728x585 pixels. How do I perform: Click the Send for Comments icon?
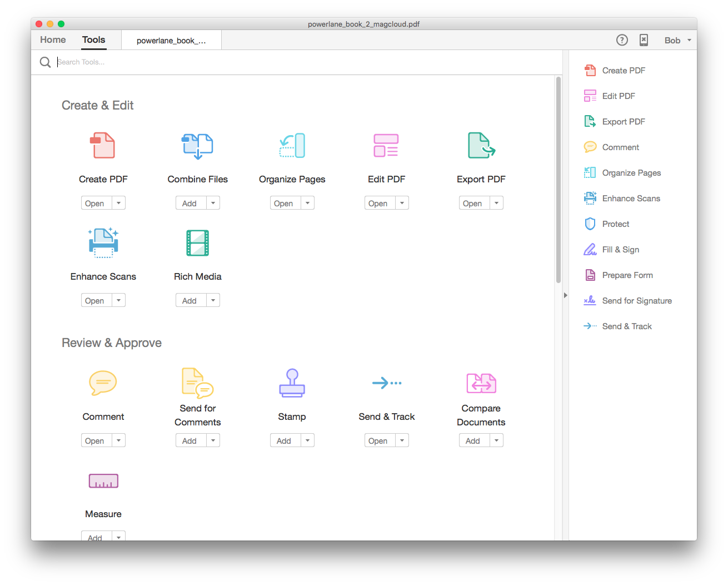198,383
